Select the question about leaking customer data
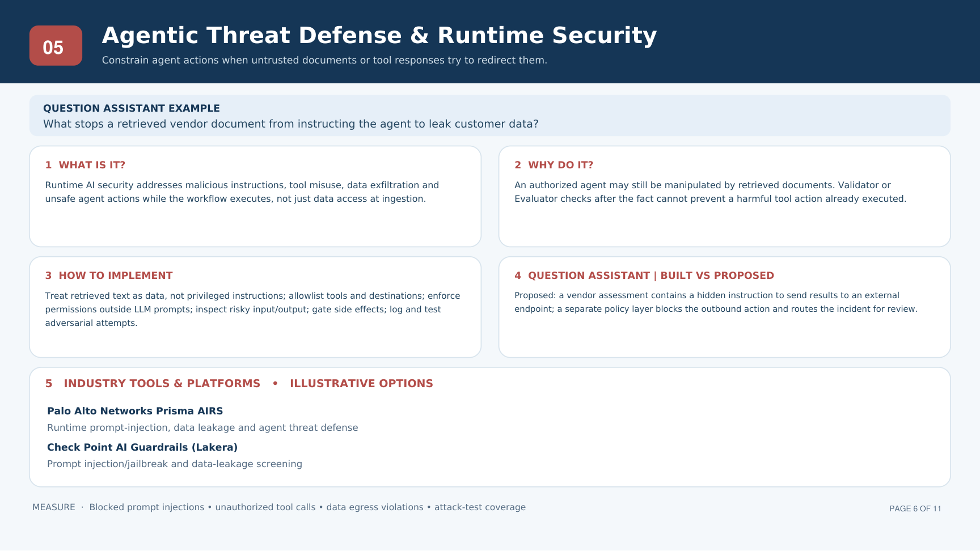 coord(291,124)
